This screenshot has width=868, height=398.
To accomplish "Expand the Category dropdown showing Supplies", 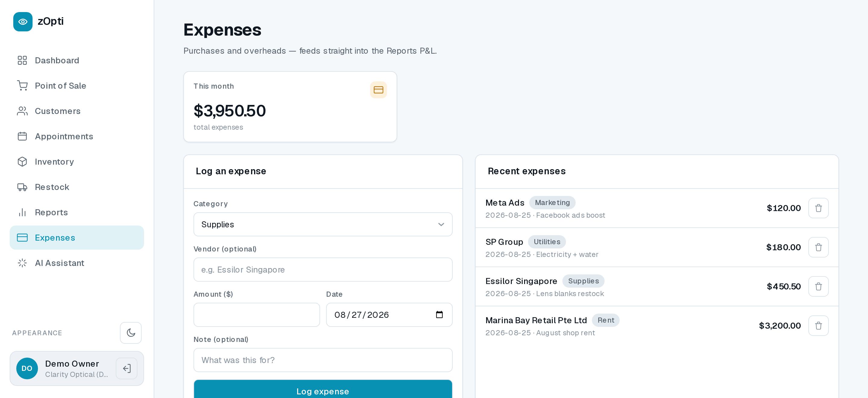I will click(323, 224).
